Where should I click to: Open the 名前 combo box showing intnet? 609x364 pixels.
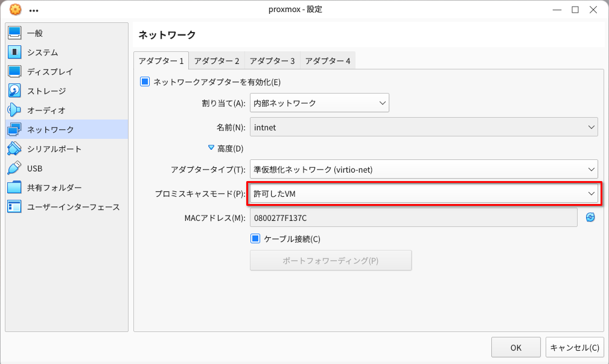(x=424, y=127)
